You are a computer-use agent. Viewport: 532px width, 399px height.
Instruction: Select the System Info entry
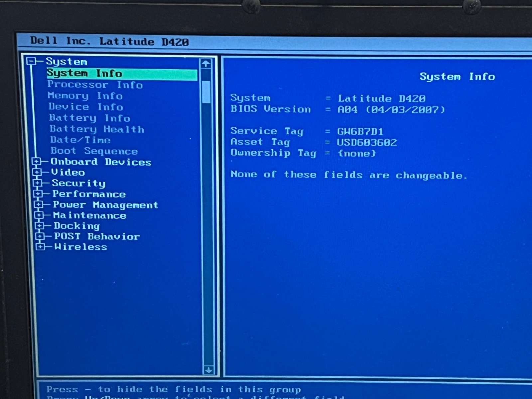pyautogui.click(x=122, y=73)
